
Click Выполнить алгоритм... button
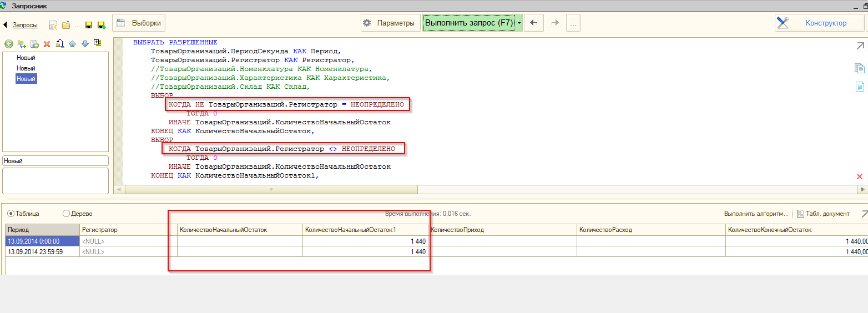[x=756, y=214]
